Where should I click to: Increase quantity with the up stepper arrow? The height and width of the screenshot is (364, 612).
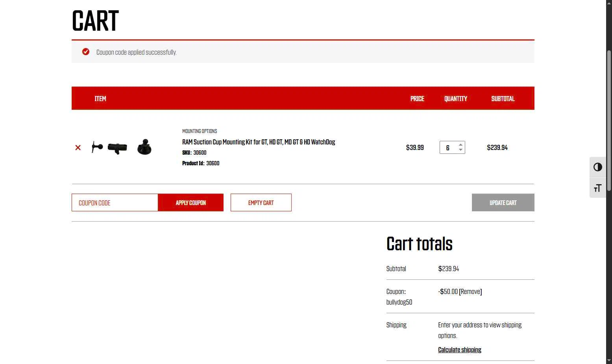(460, 145)
